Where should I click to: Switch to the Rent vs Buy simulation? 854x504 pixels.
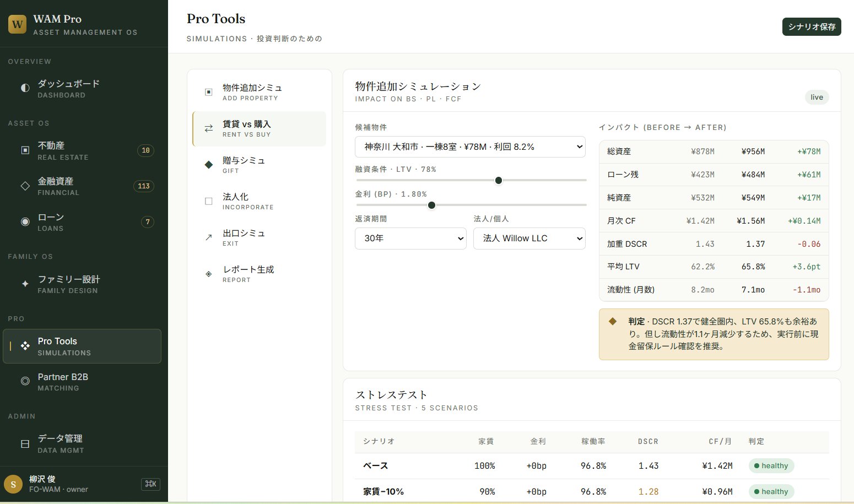coord(259,129)
